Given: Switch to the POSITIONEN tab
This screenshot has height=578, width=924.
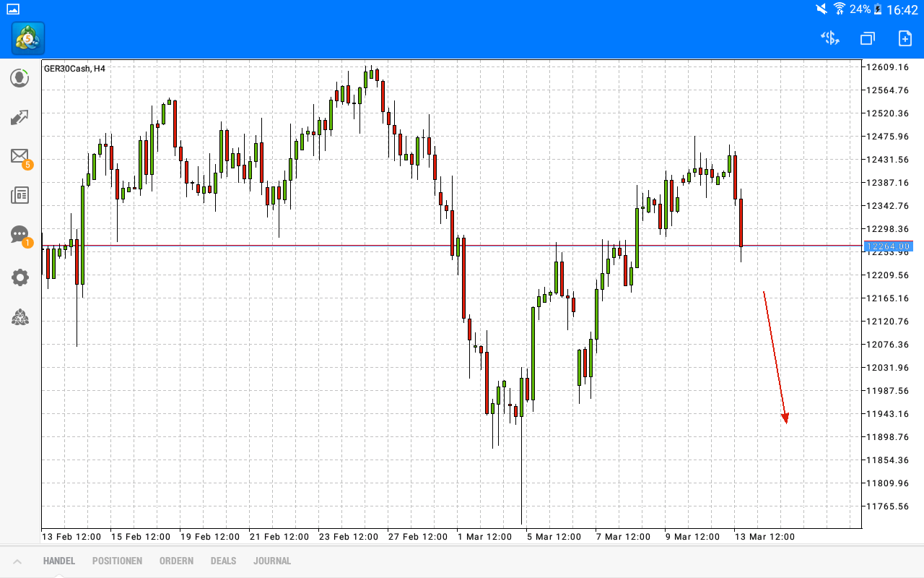Looking at the screenshot, I should (117, 561).
